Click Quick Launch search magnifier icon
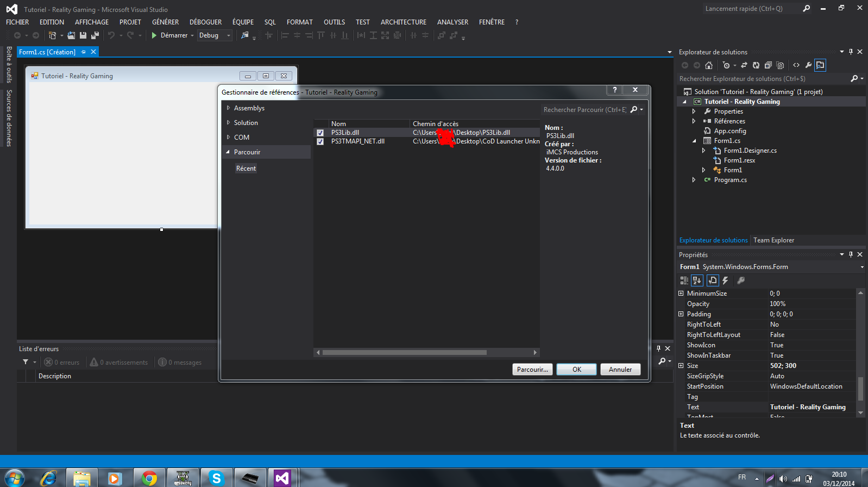The height and width of the screenshot is (487, 868). click(807, 8)
